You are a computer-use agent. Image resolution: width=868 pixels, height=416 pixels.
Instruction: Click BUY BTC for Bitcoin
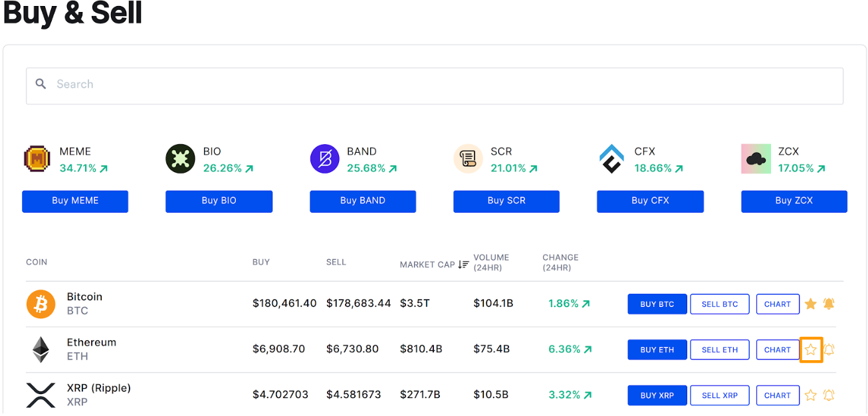pos(657,304)
